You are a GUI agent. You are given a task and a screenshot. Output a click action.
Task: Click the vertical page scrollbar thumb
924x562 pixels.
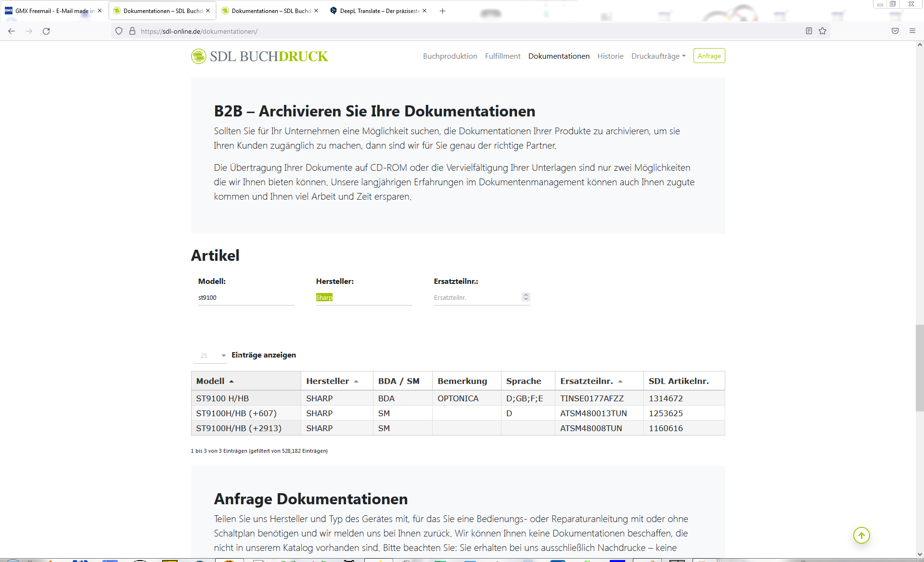(x=920, y=368)
